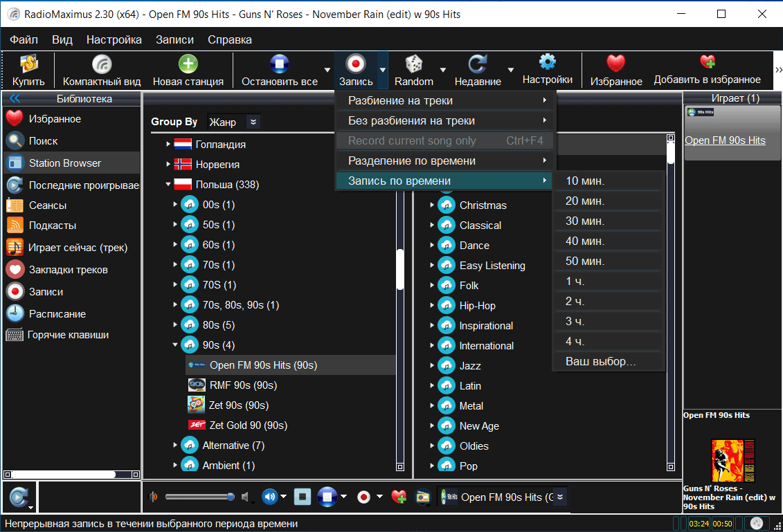This screenshot has width=783, height=532.
Task: Open the play dropdown button at bottom left
Action: click(x=19, y=497)
